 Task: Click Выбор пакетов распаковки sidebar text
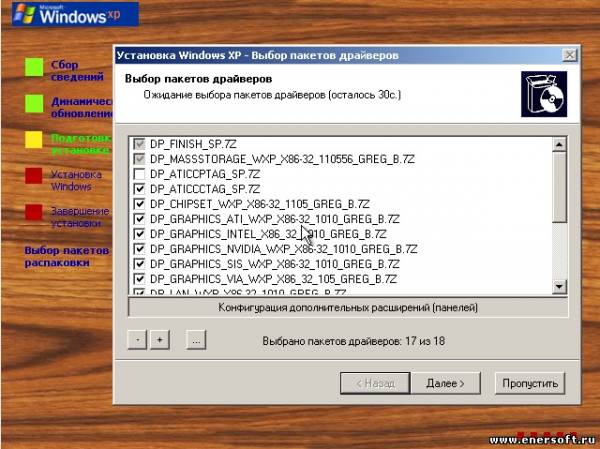pyautogui.click(x=67, y=256)
